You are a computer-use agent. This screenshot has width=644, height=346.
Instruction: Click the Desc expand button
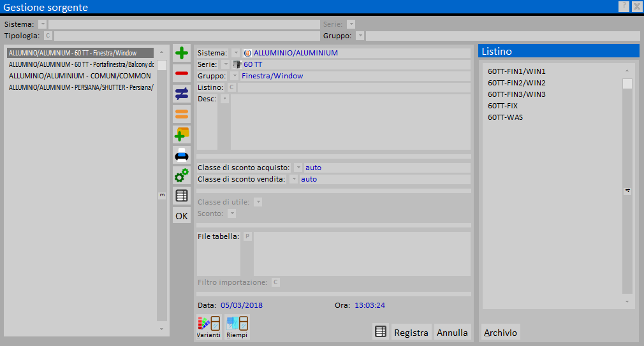pos(224,99)
